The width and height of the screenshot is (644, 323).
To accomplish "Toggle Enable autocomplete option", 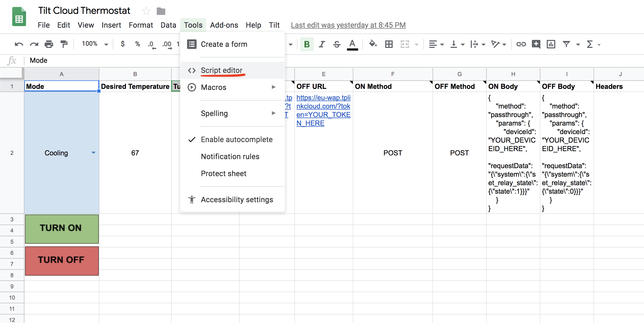I will [232, 139].
